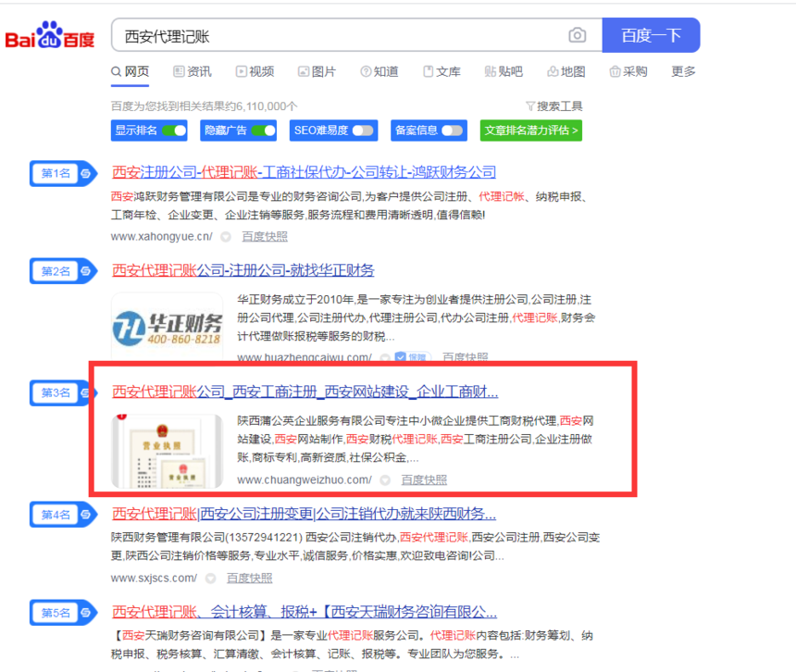
Task: Enable the 备案信息 switch
Action: (452, 131)
